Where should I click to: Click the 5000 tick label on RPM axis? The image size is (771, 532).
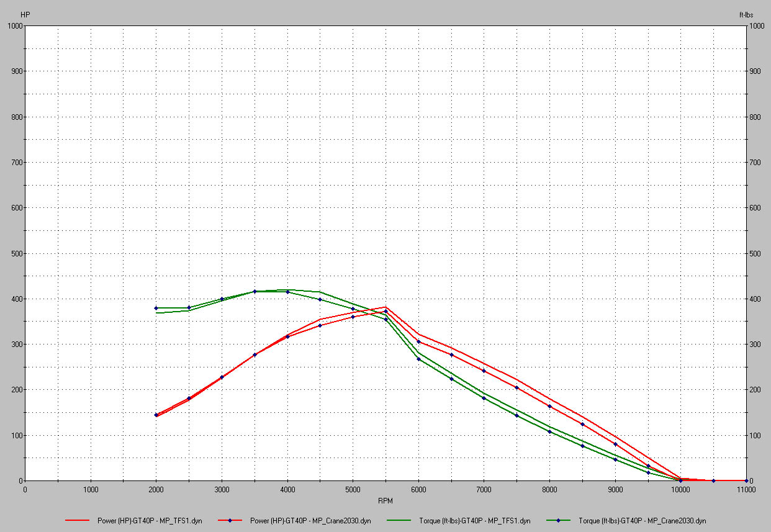[x=353, y=490]
